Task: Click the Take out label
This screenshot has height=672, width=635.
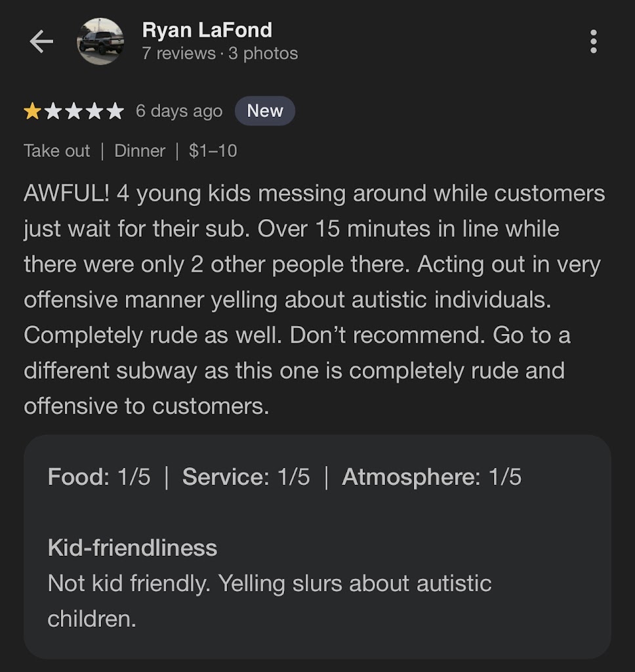Action: 57,151
